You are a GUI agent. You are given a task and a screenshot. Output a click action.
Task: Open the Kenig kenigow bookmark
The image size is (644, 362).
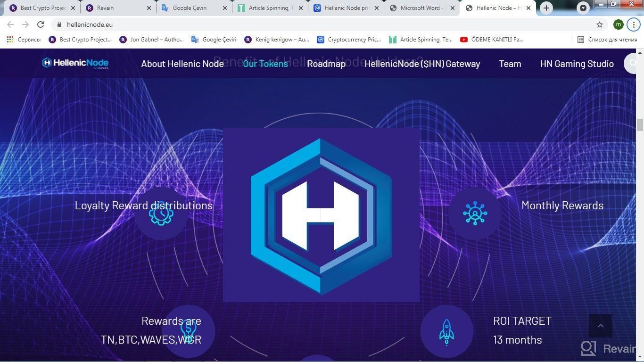(277, 40)
